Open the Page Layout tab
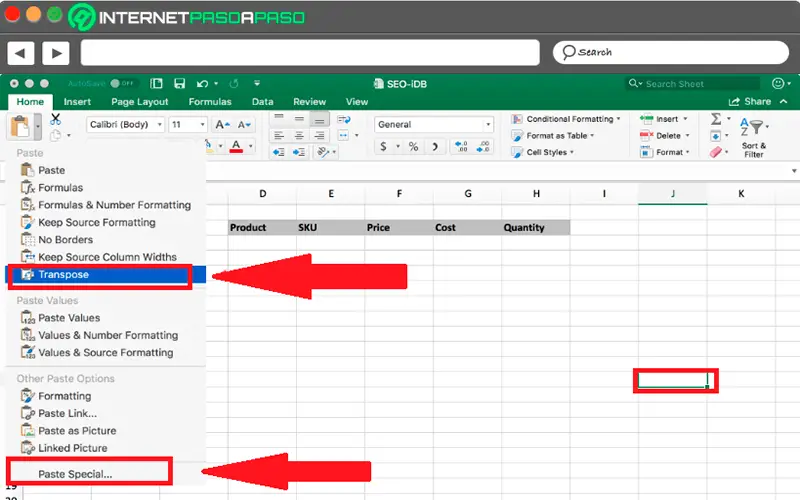 tap(139, 102)
